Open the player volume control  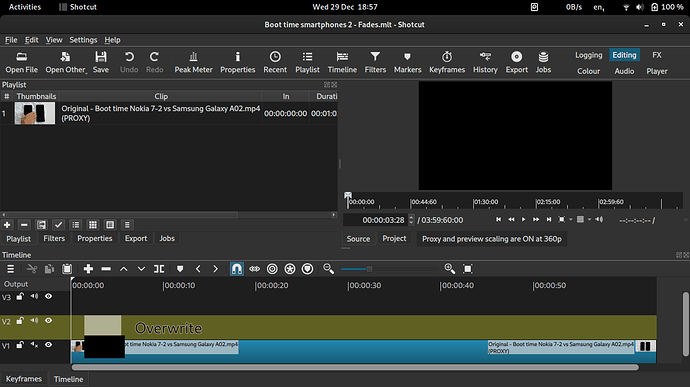599,219
